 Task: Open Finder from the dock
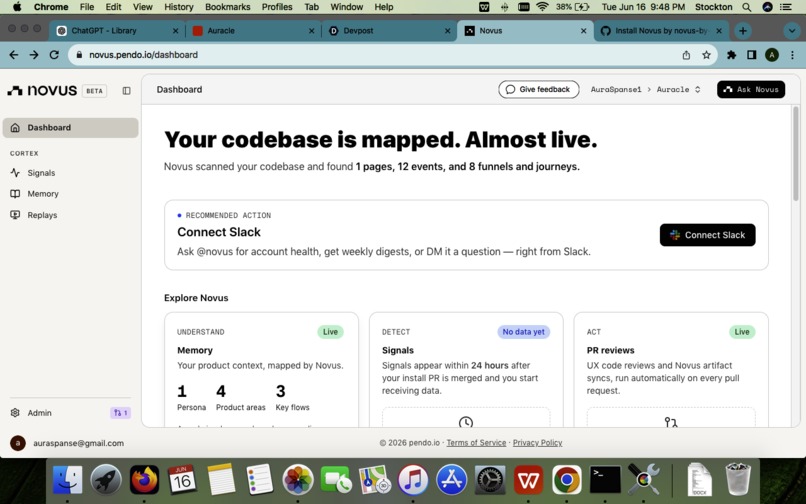click(x=67, y=480)
